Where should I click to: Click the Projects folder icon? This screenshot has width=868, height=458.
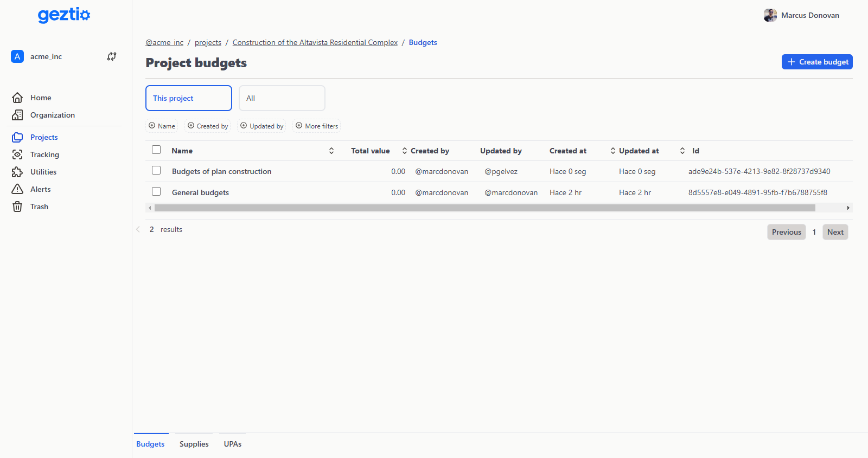(17, 137)
